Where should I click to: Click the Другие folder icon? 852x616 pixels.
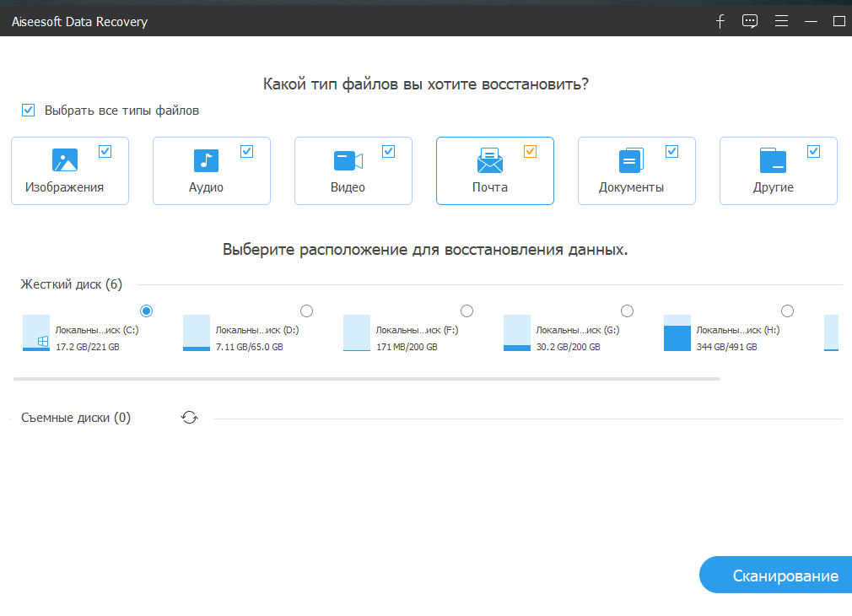(x=773, y=160)
